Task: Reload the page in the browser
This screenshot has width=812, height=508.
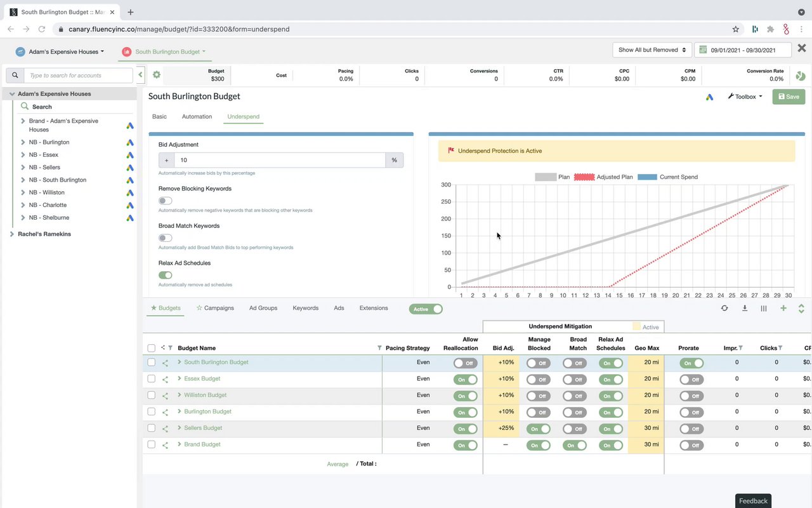Action: pyautogui.click(x=42, y=29)
